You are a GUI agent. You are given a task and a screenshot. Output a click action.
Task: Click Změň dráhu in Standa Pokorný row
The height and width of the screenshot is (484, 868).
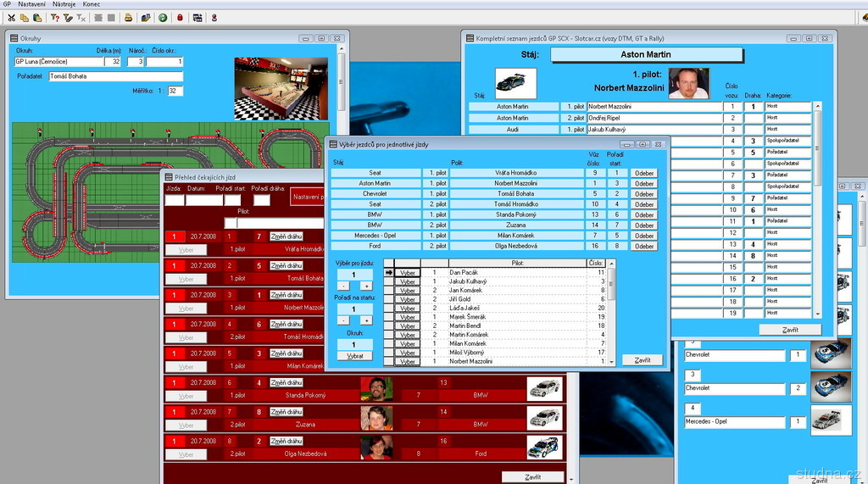[287, 382]
